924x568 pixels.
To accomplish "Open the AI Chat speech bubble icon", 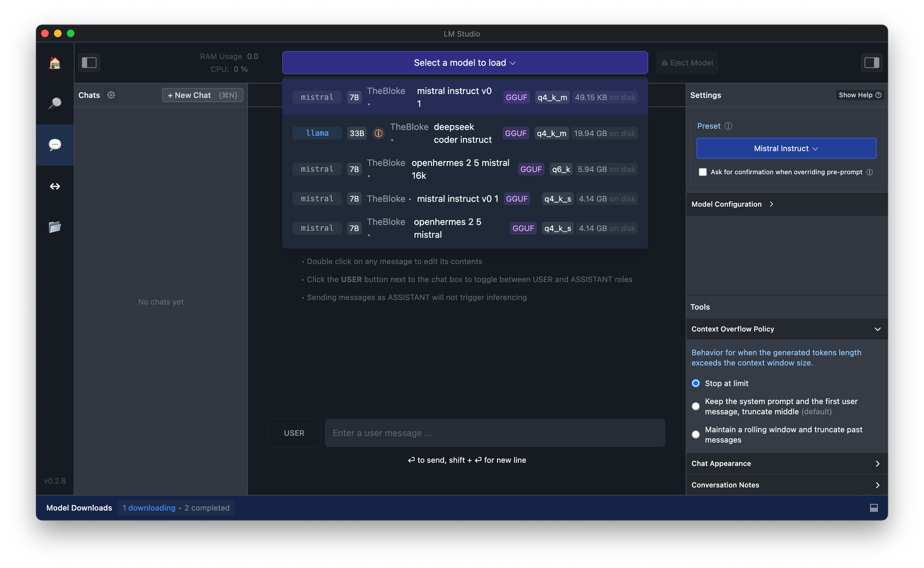I will pos(55,145).
